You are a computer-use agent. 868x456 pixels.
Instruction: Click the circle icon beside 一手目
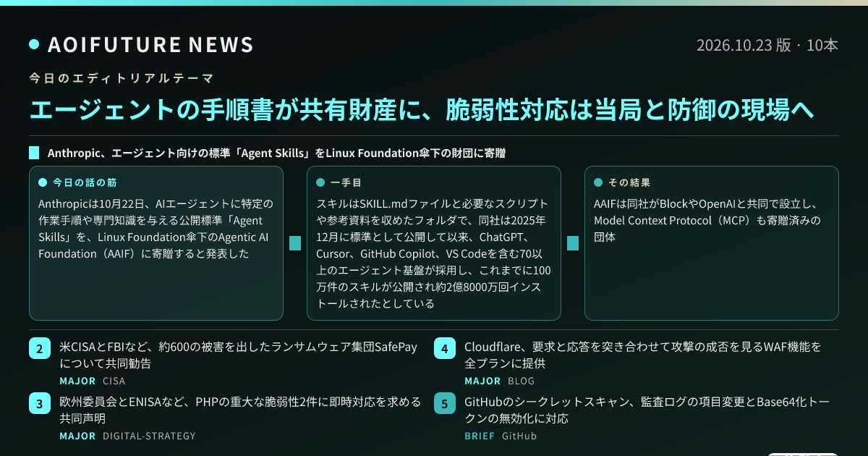(x=320, y=182)
